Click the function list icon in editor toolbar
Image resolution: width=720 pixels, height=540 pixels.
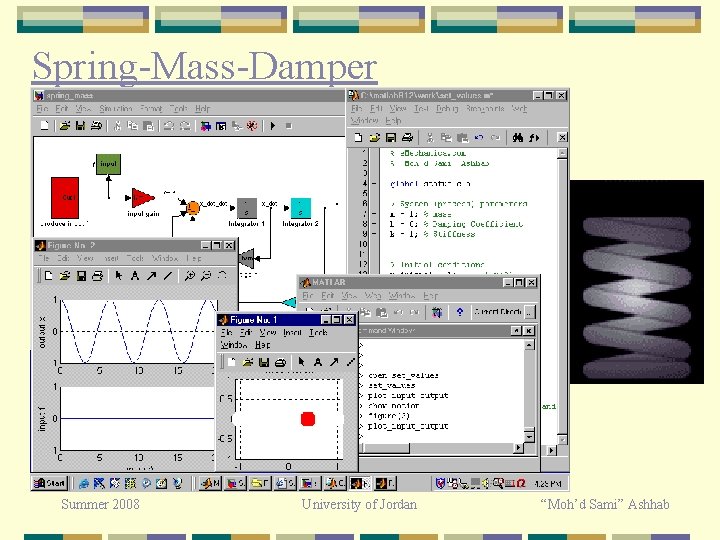pos(534,137)
